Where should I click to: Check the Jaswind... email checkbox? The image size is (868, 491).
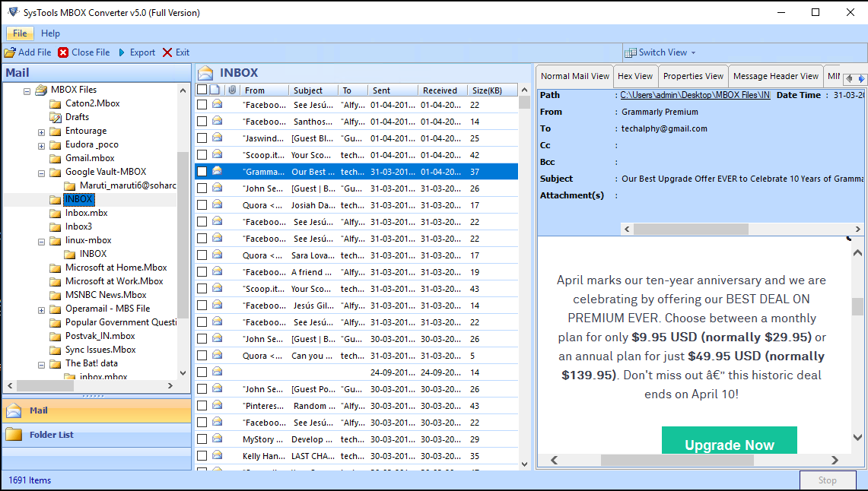202,138
